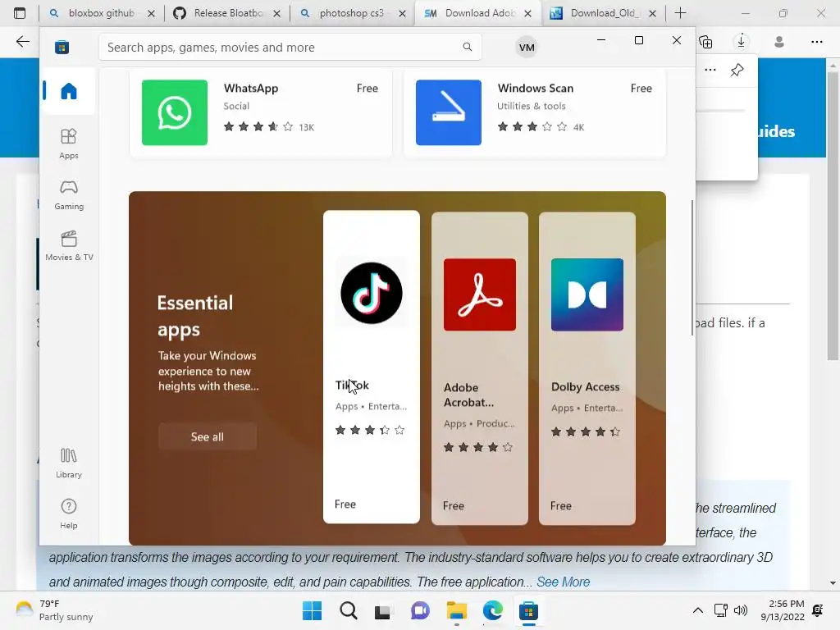Click the Adobe Acrobat app icon
The height and width of the screenshot is (630, 840).
click(x=479, y=294)
